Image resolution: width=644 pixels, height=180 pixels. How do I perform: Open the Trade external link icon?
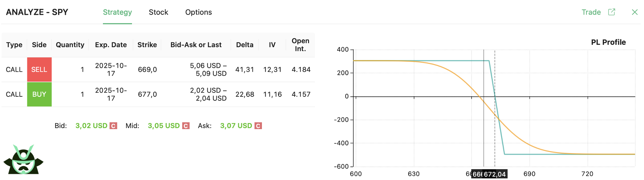612,12
